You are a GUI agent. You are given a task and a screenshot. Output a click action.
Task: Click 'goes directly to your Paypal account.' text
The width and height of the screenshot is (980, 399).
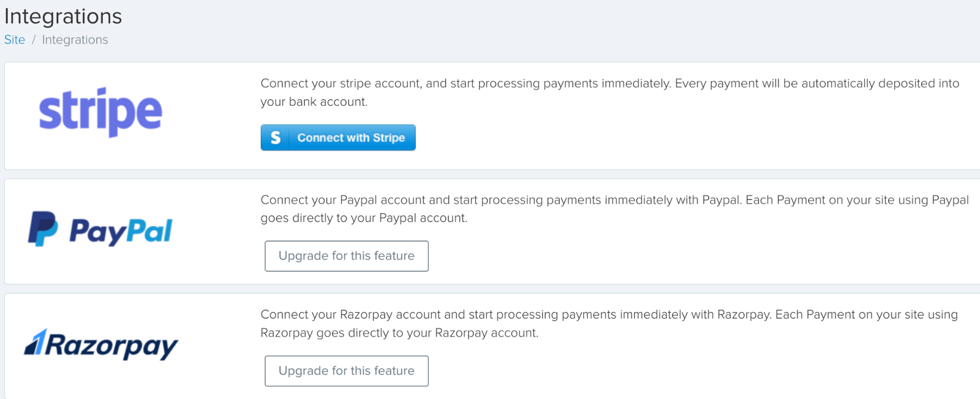click(x=364, y=218)
